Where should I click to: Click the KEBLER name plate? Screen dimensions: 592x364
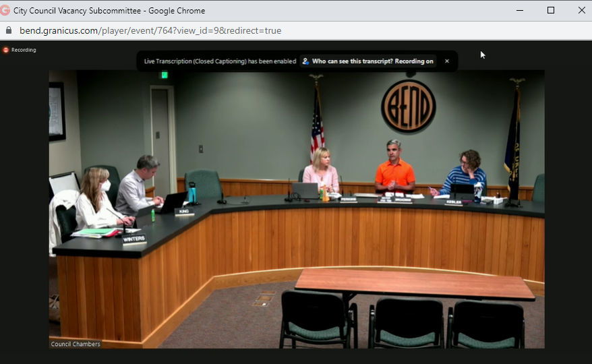click(454, 202)
